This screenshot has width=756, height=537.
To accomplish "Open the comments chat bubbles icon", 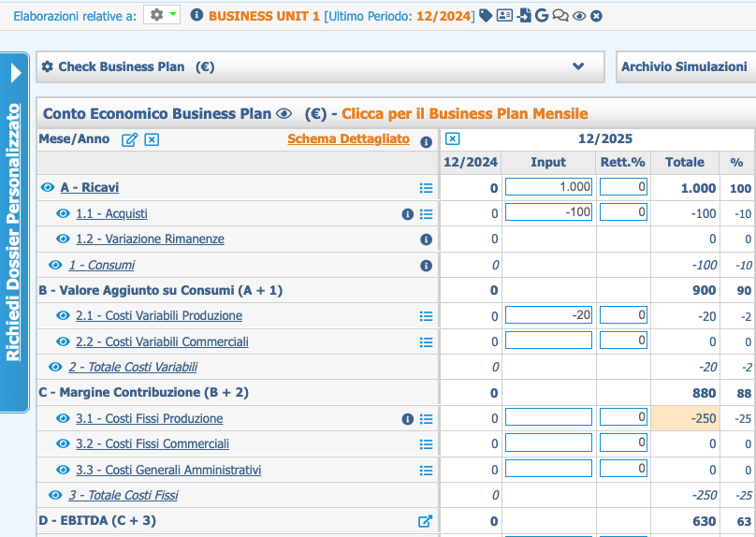I will coord(560,16).
